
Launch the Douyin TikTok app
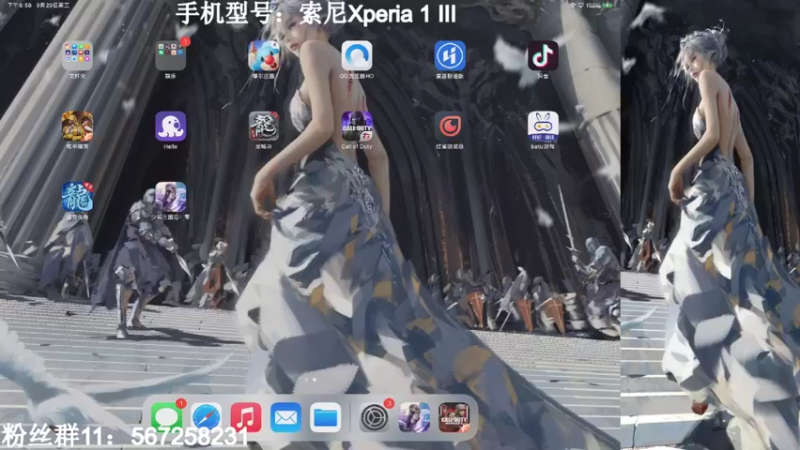(543, 55)
